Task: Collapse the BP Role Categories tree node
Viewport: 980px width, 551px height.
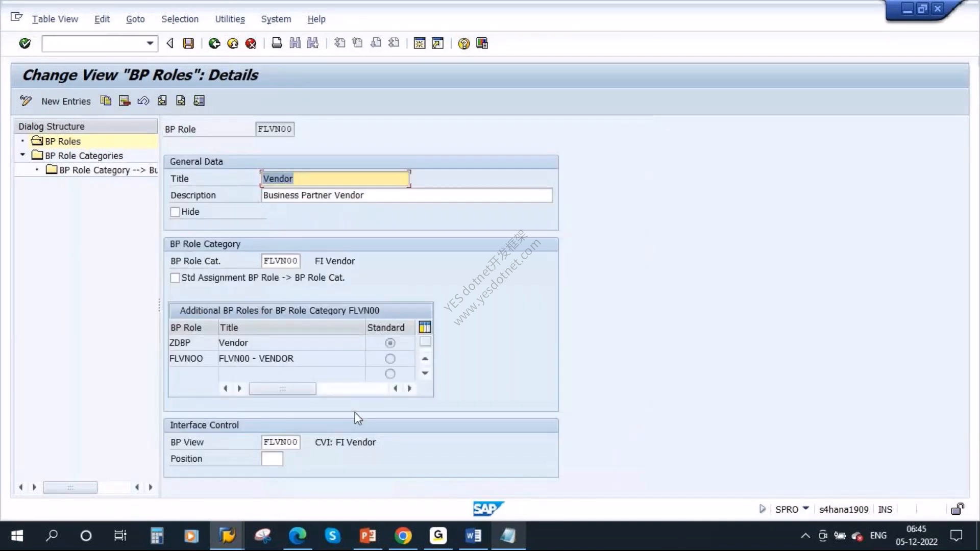Action: pos(22,155)
